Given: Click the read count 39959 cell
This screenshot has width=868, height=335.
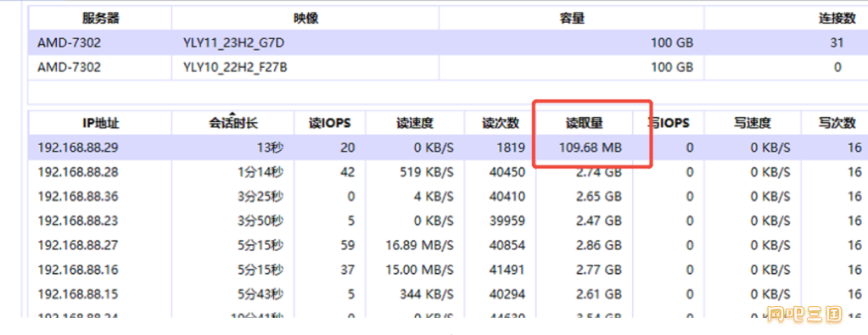Looking at the screenshot, I should (507, 221).
